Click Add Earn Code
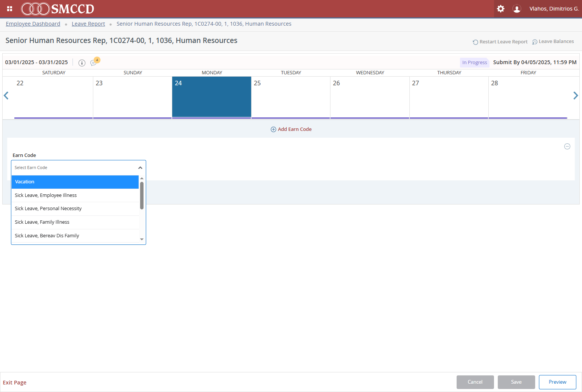Image resolution: width=582 pixels, height=392 pixels. [291, 129]
